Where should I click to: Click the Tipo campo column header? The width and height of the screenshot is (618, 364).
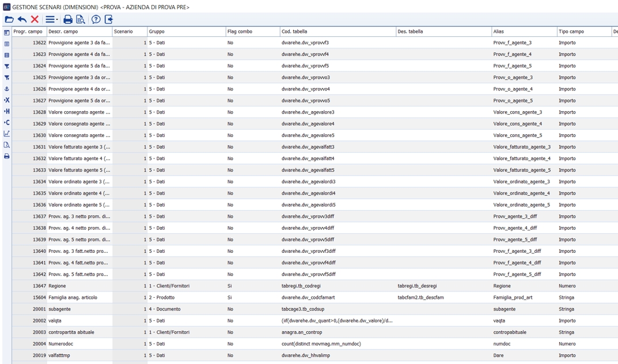tap(584, 32)
